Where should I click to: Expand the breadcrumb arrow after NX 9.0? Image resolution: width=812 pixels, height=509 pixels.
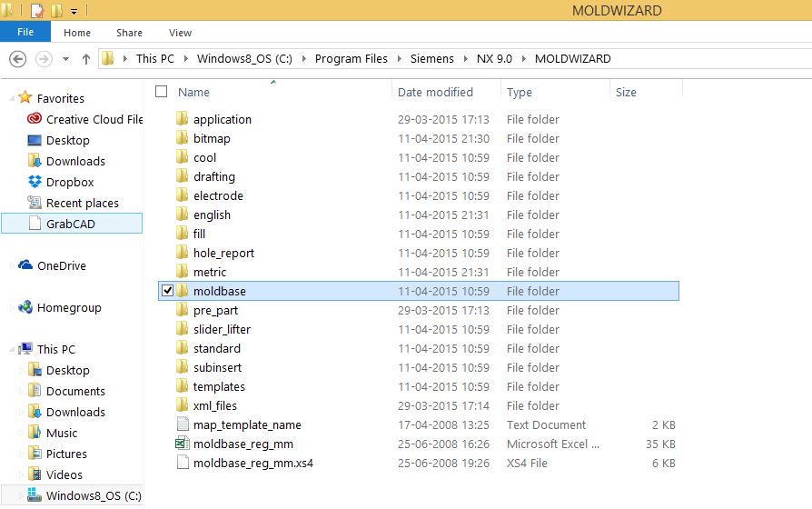coord(523,58)
